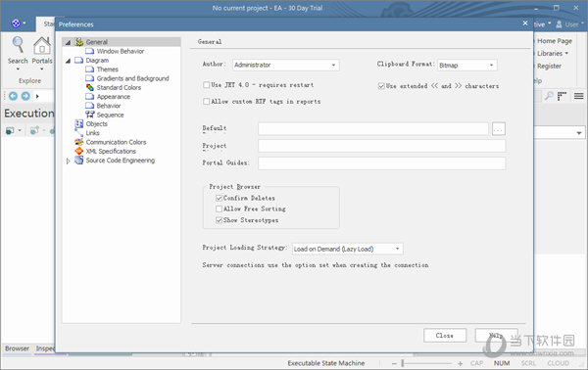Viewport: 588px width, 370px height.
Task: Click the search magnifier icon at right toolbar
Action: (x=549, y=96)
